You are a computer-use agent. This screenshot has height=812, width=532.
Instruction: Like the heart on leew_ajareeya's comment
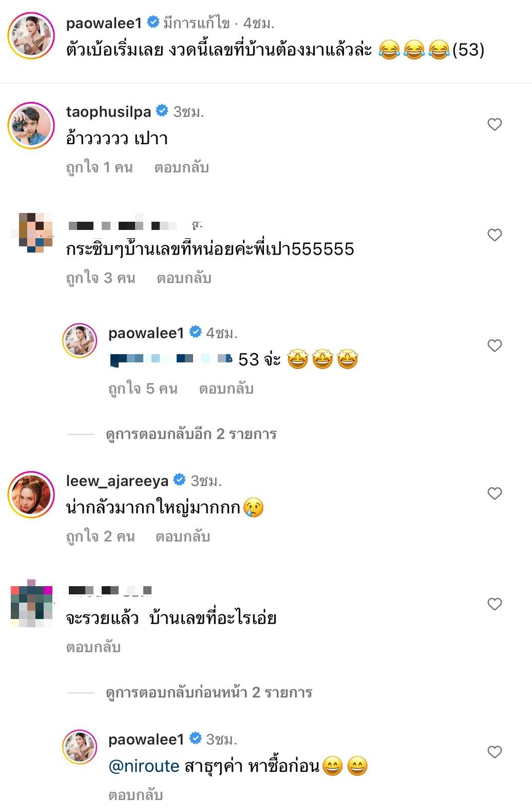click(x=494, y=493)
